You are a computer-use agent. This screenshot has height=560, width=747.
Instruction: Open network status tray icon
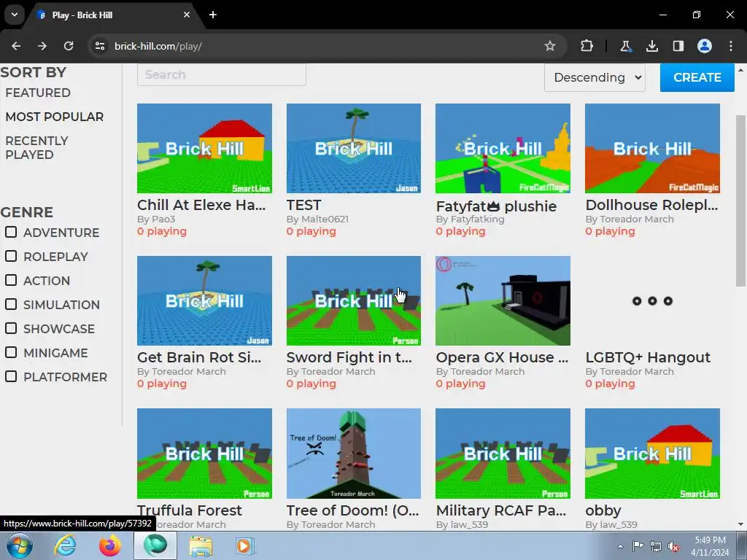coord(656,546)
